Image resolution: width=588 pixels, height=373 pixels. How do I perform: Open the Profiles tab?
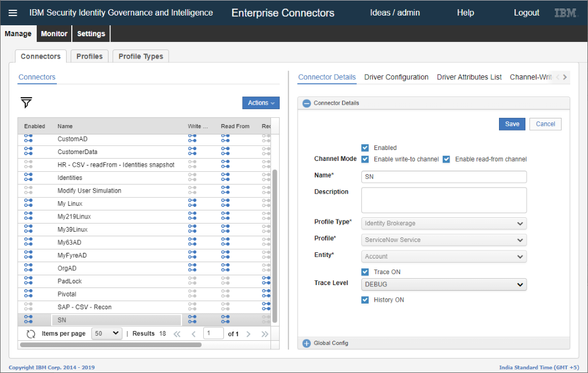pos(90,56)
